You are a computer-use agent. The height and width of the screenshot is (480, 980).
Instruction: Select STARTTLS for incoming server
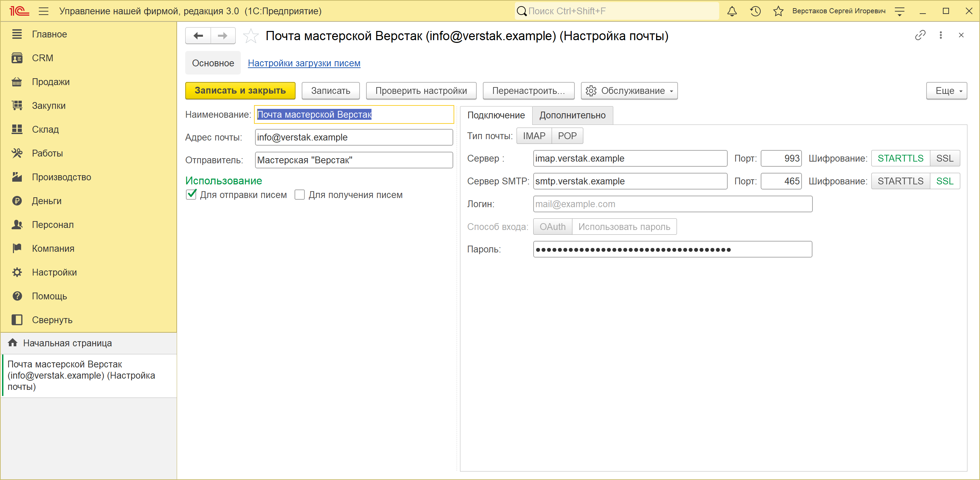coord(900,159)
